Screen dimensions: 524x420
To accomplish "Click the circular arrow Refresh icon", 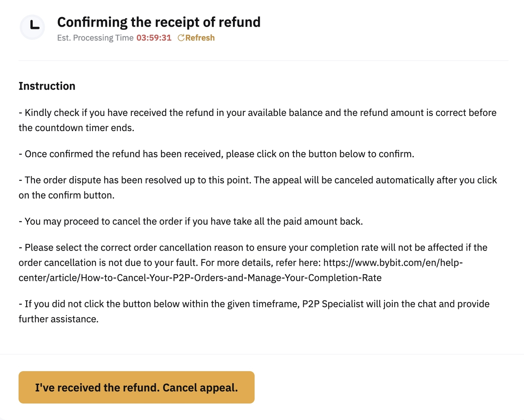I will pos(181,38).
